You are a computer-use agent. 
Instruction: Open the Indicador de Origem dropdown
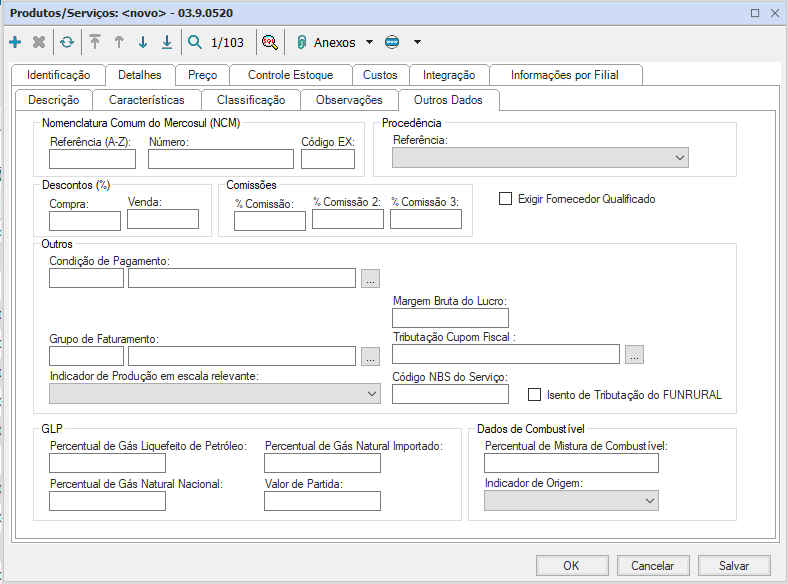coord(649,500)
